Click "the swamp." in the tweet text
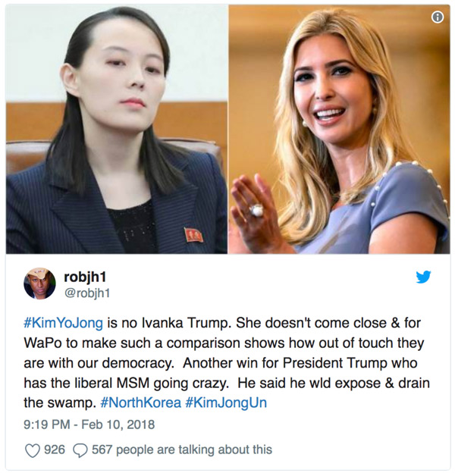The width and height of the screenshot is (455, 476). (60, 403)
